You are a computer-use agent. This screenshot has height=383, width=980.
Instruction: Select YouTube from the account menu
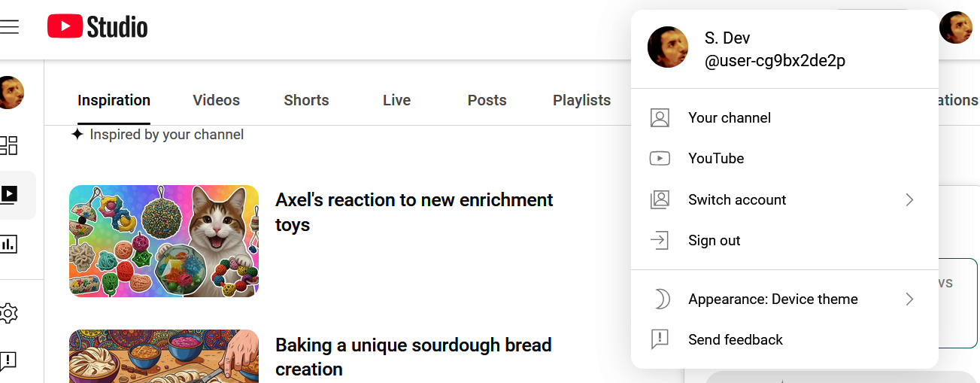point(715,158)
